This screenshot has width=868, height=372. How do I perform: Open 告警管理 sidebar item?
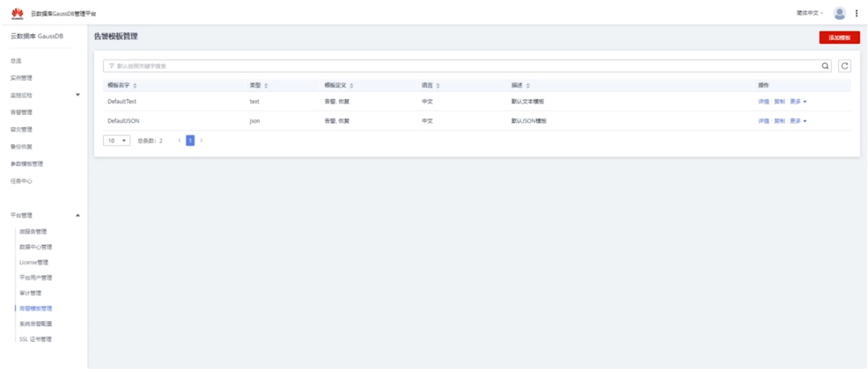click(x=21, y=112)
